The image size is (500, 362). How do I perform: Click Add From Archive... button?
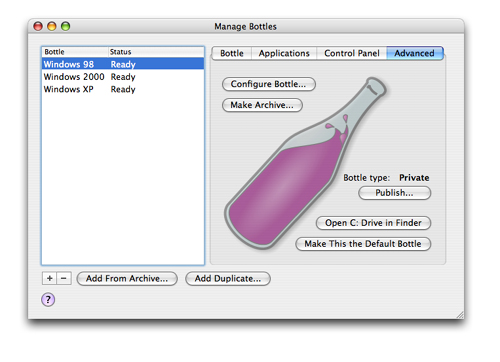(x=127, y=278)
